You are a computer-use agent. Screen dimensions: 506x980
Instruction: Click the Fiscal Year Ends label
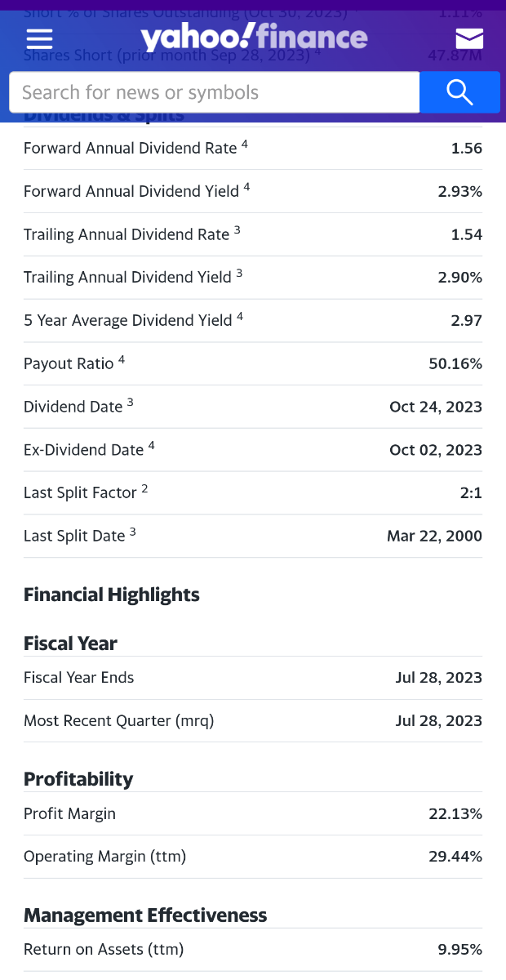(78, 678)
